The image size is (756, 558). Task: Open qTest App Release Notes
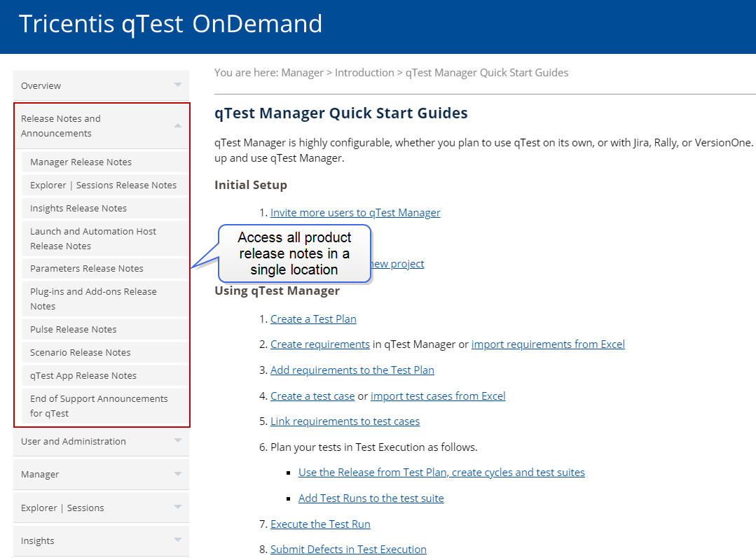point(105,375)
